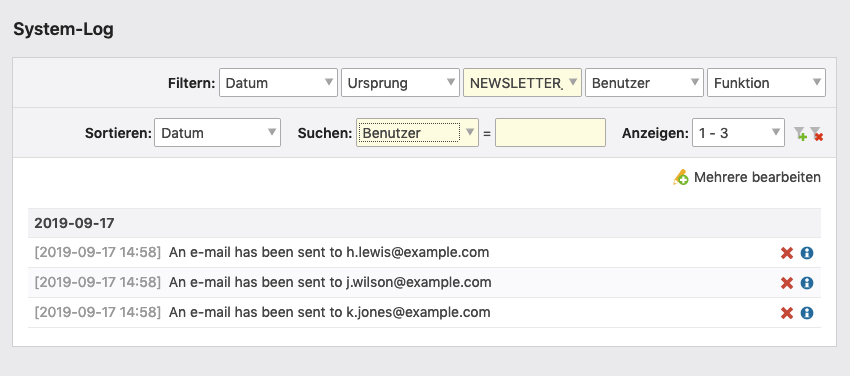Click the search text field next to equals sign
850x376 pixels.
point(550,133)
